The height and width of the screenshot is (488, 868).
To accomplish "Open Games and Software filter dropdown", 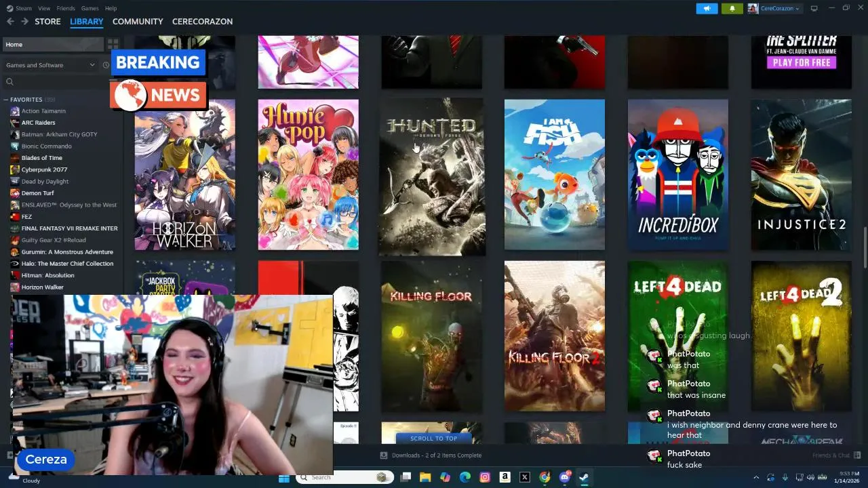I will point(50,65).
